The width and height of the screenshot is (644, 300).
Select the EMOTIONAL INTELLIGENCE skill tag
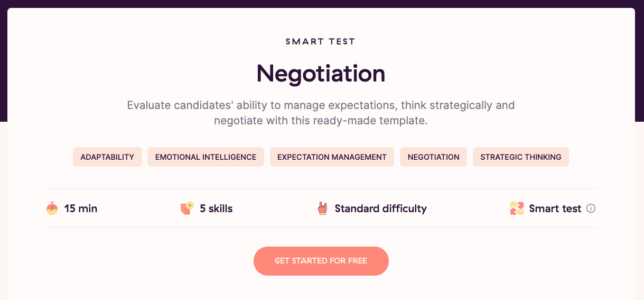click(206, 157)
